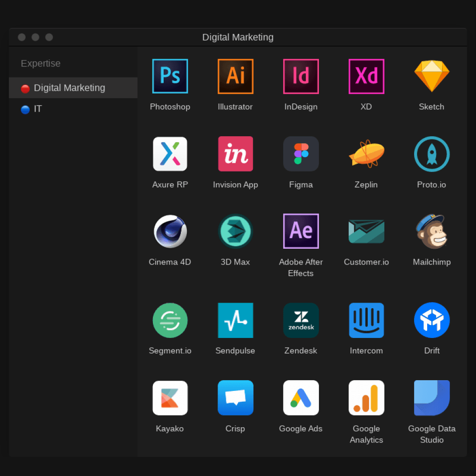Select the InDesign Id icon
476x476 pixels.
[301, 76]
